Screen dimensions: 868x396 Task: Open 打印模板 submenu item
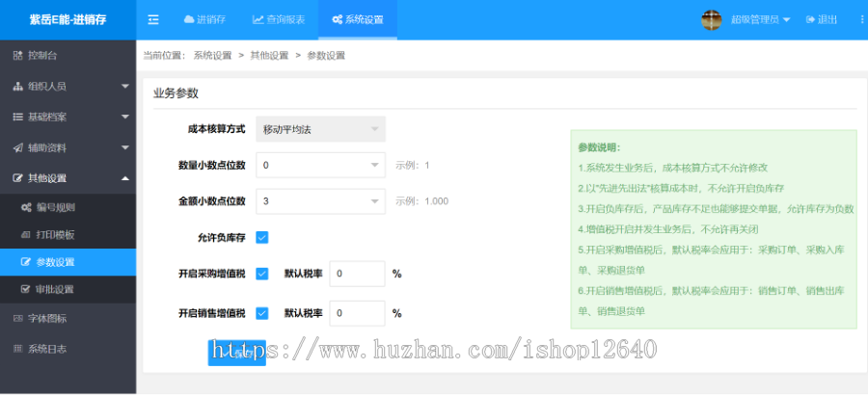[x=68, y=234]
